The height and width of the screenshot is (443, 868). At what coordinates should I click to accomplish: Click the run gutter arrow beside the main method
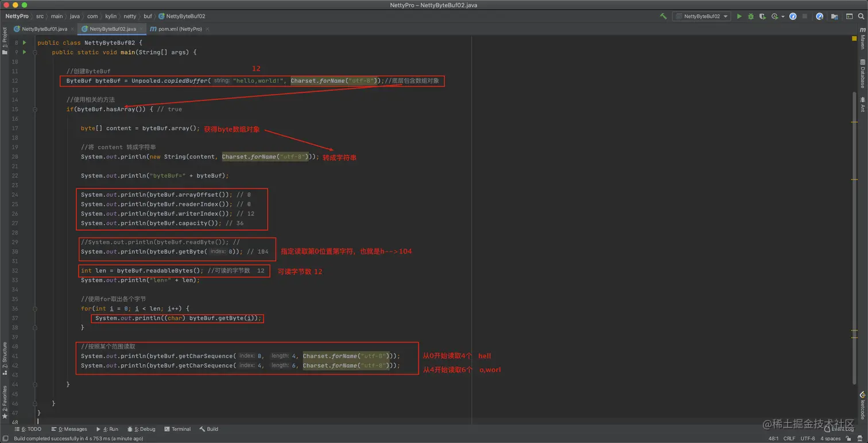point(25,52)
